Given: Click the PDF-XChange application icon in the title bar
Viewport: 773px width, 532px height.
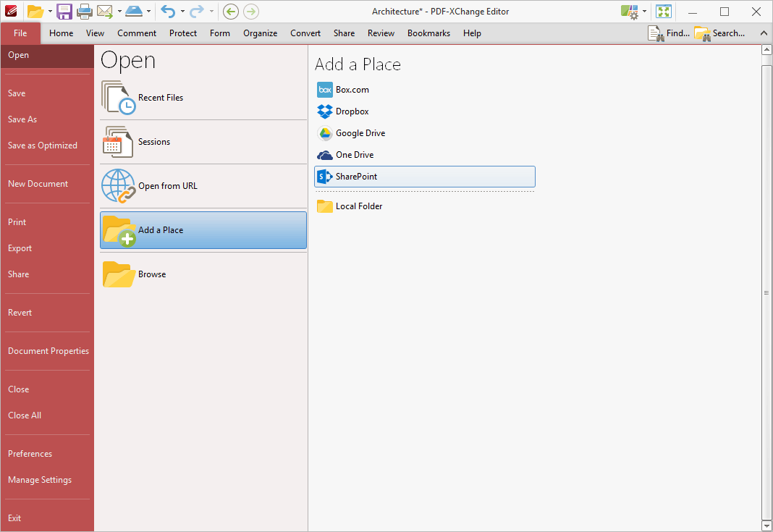Looking at the screenshot, I should 11,12.
